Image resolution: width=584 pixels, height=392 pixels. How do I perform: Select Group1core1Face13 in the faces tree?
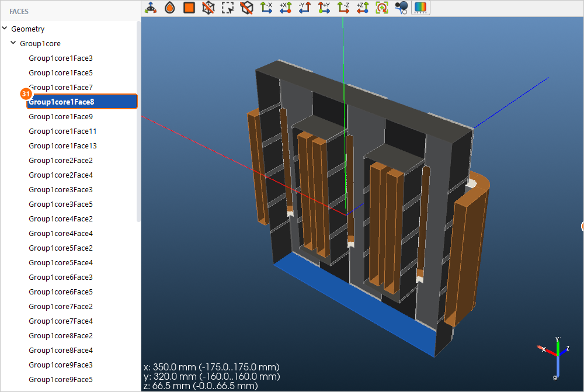coord(62,145)
